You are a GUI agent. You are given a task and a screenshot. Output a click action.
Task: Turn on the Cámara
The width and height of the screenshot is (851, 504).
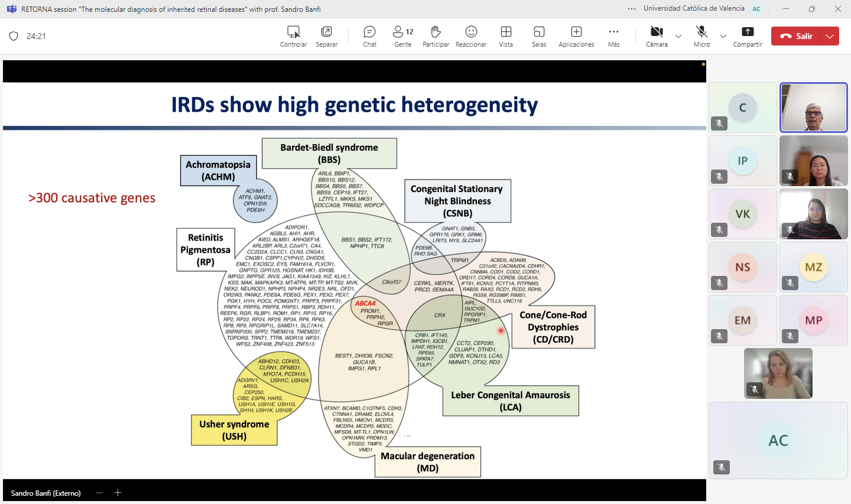657,36
